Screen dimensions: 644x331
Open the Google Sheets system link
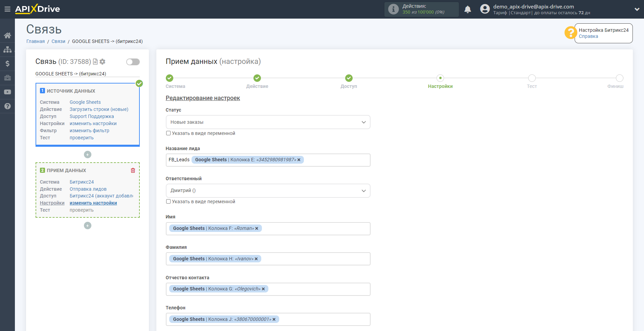85,102
